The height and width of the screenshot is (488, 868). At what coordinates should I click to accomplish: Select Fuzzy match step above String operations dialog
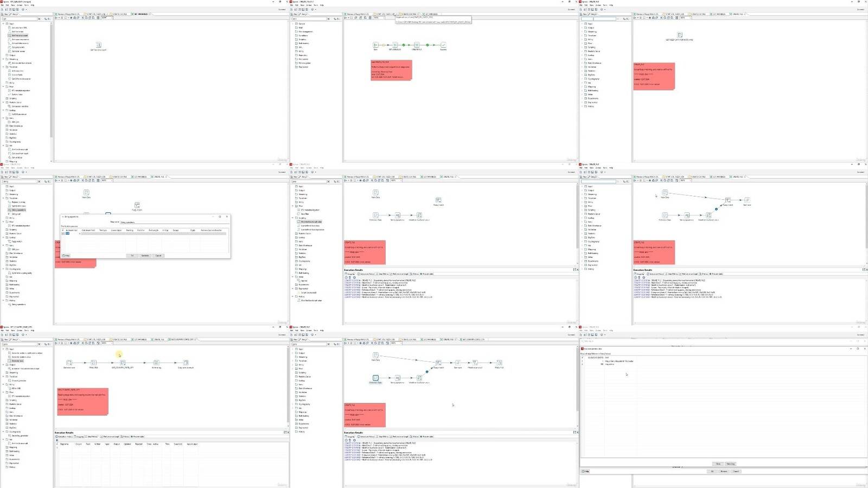pyautogui.click(x=137, y=205)
